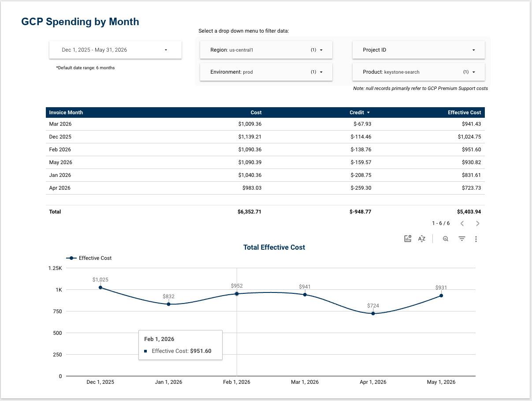The image size is (532, 401).
Task: Click the GCP Spending by Month heading
Action: tap(80, 22)
